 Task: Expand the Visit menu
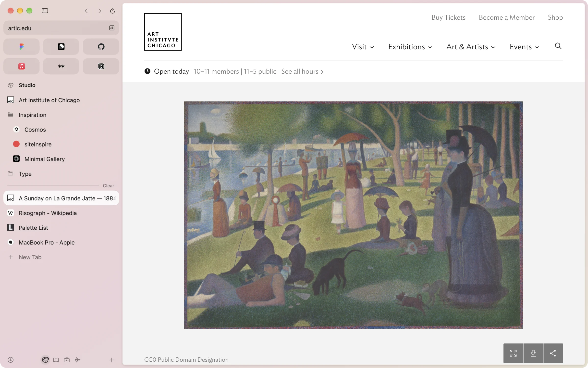(x=363, y=47)
